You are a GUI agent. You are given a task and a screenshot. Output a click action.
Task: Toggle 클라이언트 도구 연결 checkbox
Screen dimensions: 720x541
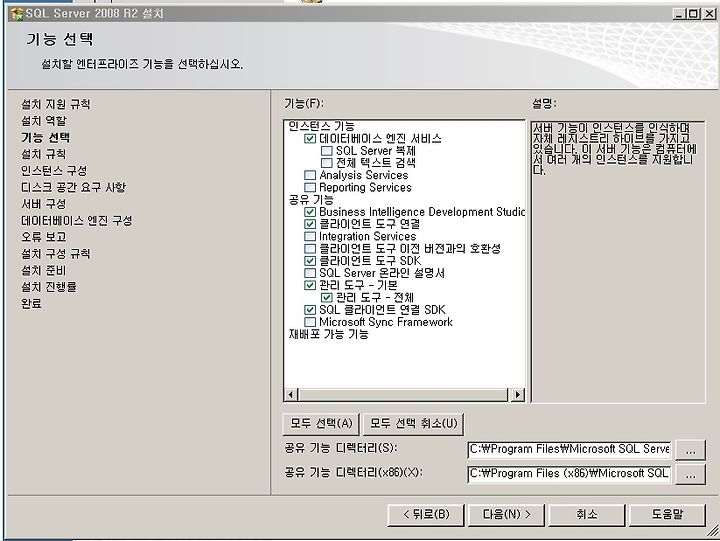tap(310, 224)
